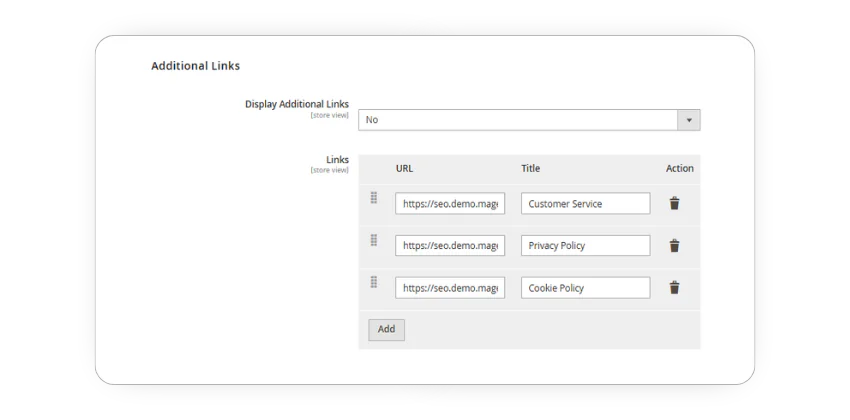
Task: Delete the Privacy Policy link row
Action: click(674, 246)
